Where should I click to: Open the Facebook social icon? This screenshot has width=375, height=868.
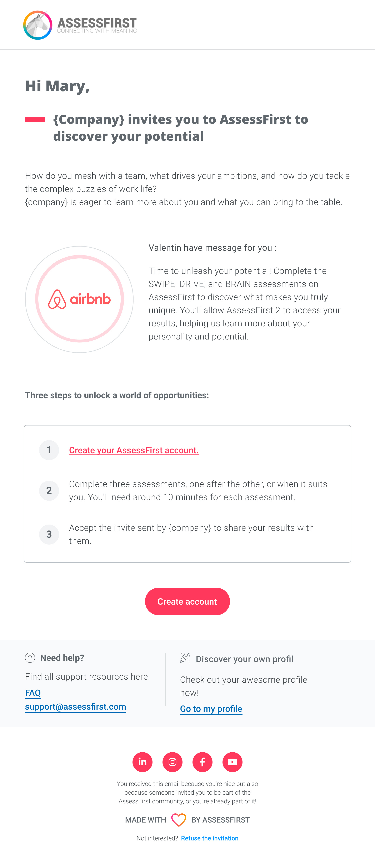(x=202, y=762)
